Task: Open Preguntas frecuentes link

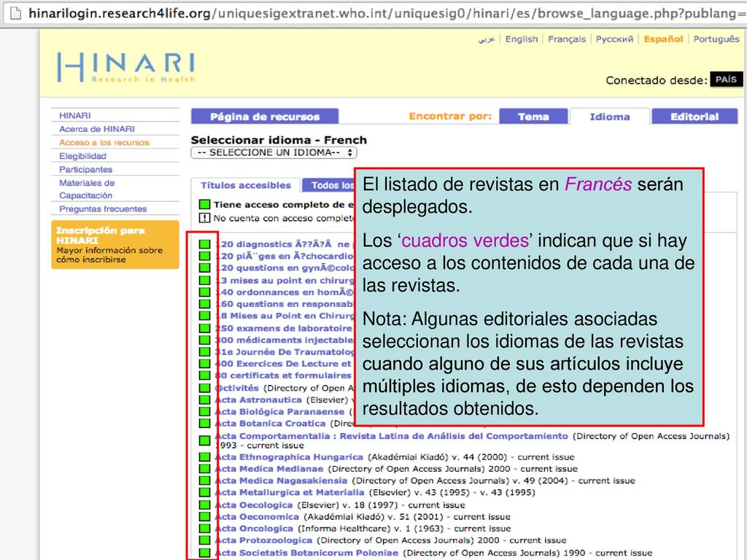Action: 103,209
